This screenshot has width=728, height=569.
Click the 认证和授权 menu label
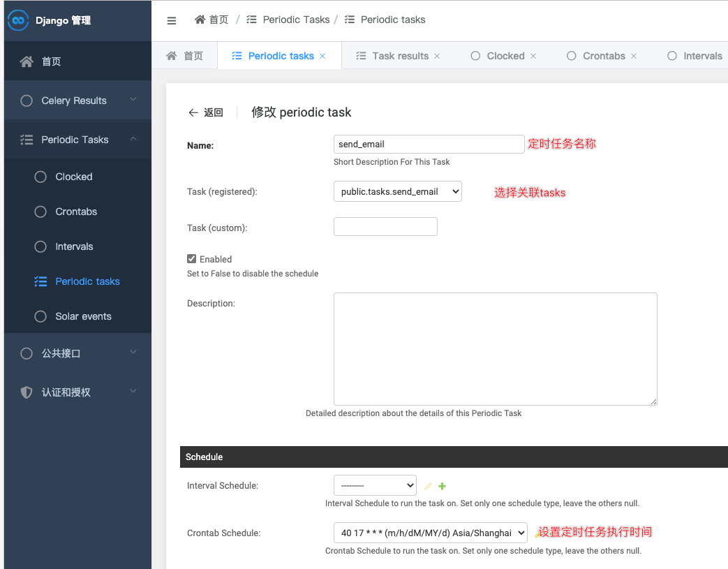[x=66, y=392]
